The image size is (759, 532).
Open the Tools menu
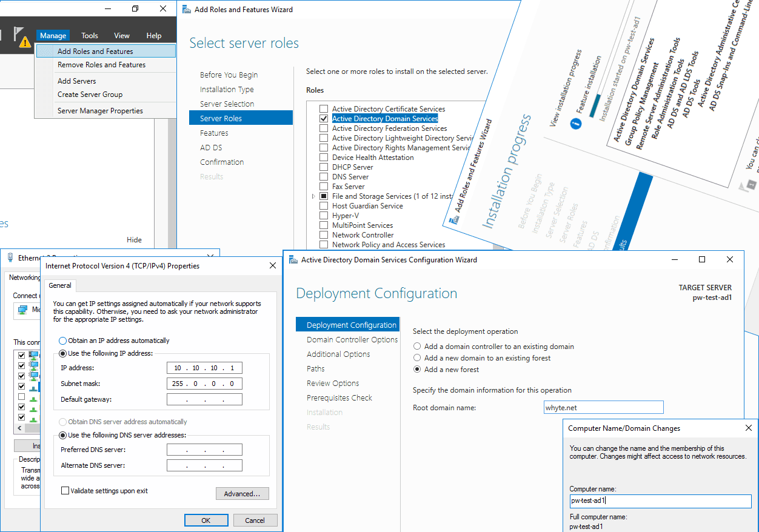pyautogui.click(x=90, y=36)
